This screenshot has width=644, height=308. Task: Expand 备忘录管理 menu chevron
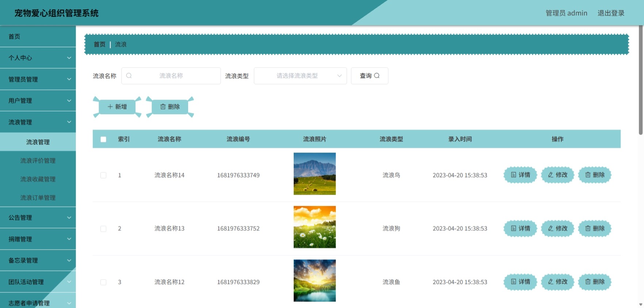point(69,260)
